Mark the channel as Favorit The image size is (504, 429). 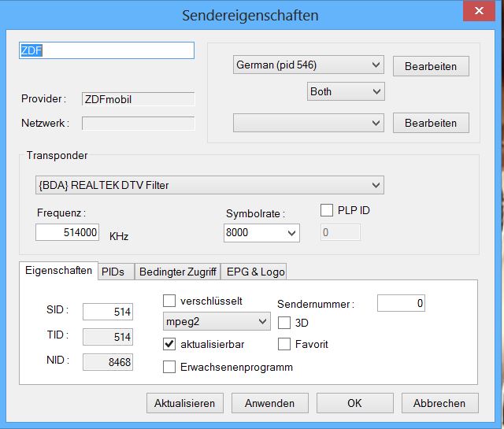click(284, 344)
